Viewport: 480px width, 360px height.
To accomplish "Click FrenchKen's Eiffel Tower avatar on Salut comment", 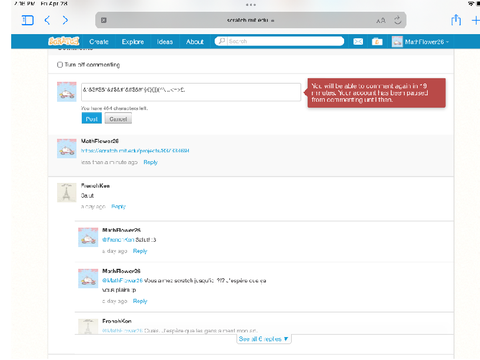I will (67, 192).
